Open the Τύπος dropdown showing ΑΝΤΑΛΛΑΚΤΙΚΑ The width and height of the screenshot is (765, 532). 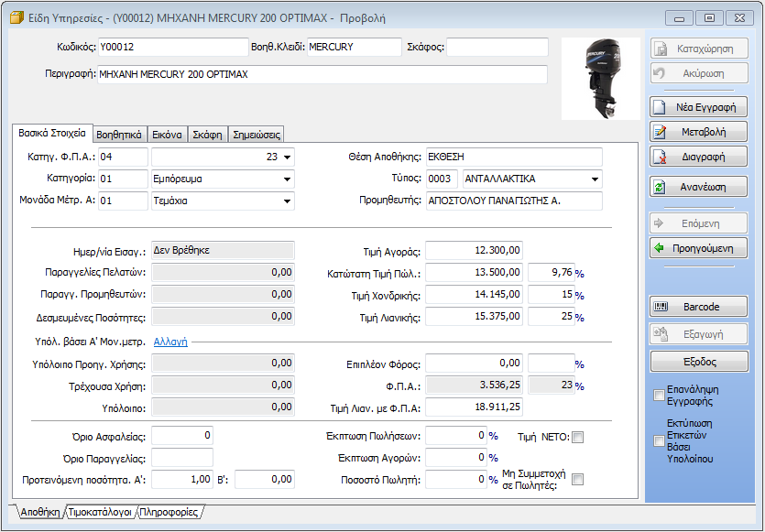pyautogui.click(x=595, y=179)
